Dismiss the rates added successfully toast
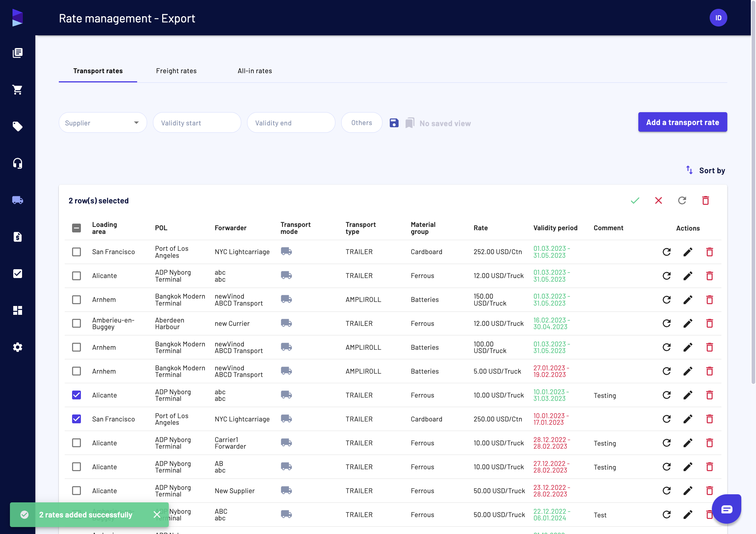 (x=157, y=515)
